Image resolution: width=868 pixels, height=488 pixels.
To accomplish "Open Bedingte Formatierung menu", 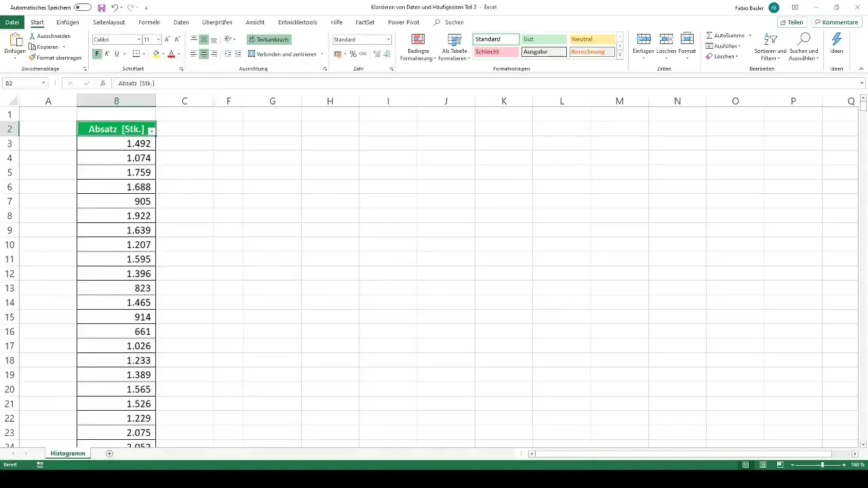I will coord(418,46).
